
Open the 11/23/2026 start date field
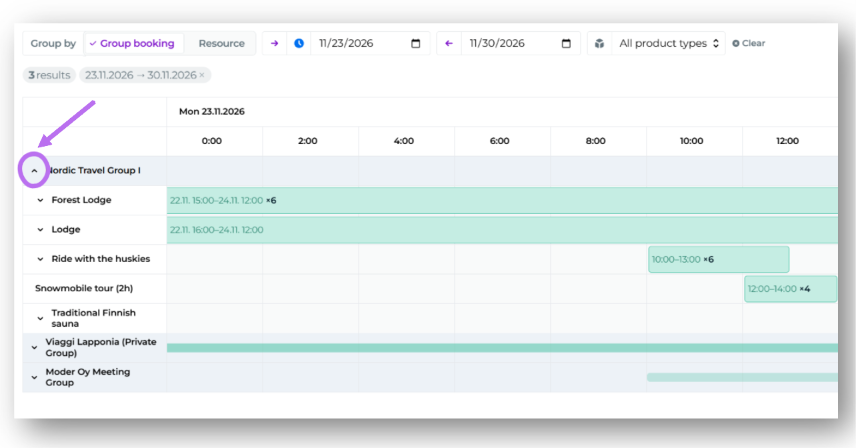(x=370, y=44)
